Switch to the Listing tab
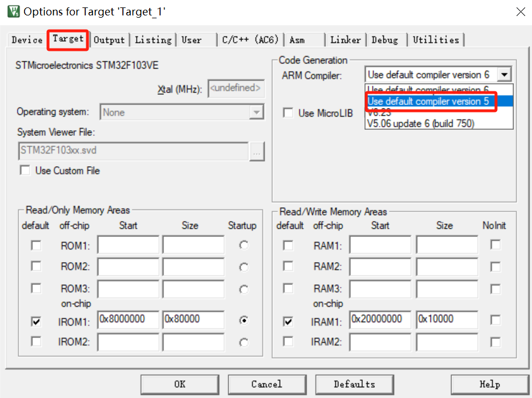Screen dimensions: 532x398 (x=153, y=40)
